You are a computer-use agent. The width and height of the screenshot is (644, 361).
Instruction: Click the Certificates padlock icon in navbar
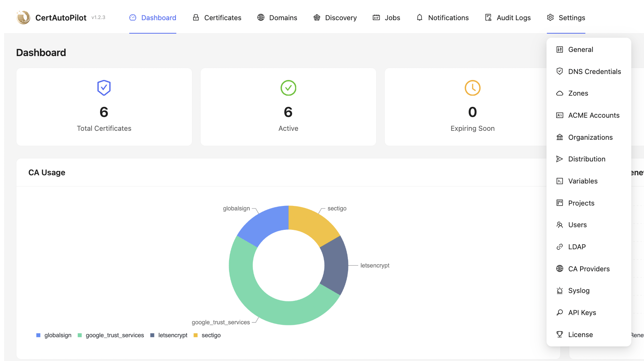[x=196, y=18]
